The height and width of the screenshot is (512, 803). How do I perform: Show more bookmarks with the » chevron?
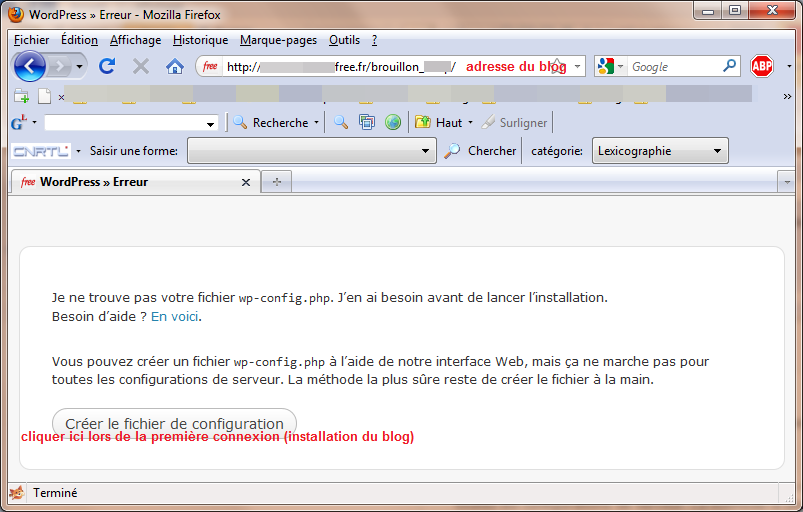(787, 96)
